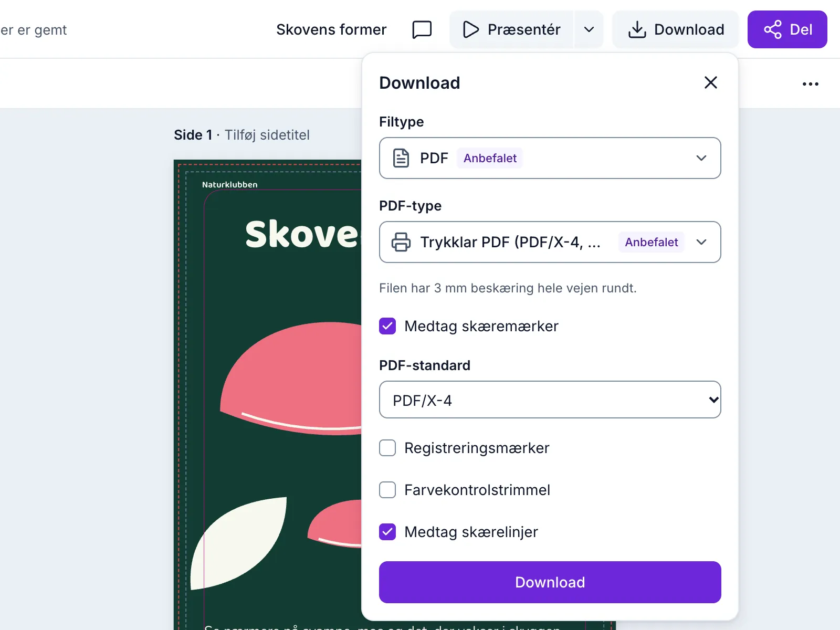Click the Download button in top bar
Image resolution: width=840 pixels, height=630 pixels.
676,29
